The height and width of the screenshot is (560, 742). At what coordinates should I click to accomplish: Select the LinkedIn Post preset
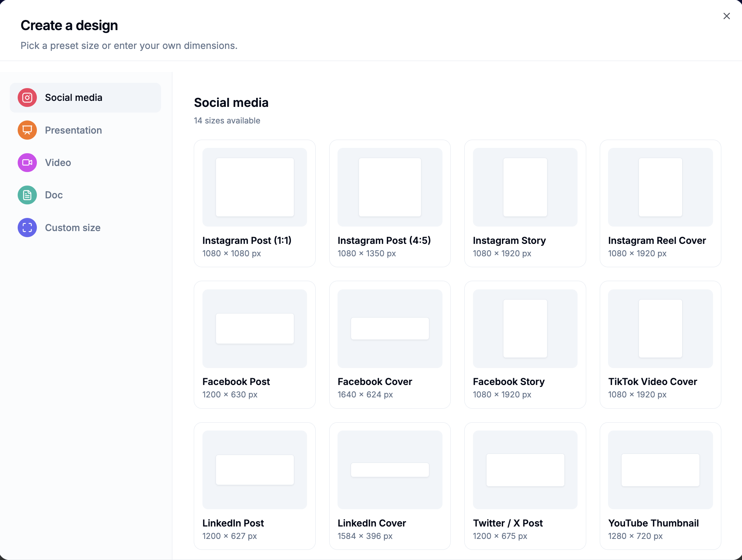254,485
